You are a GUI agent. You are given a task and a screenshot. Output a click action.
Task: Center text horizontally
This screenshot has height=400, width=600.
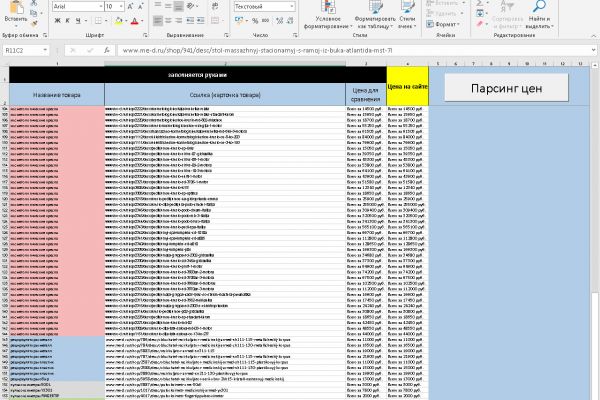click(x=168, y=21)
